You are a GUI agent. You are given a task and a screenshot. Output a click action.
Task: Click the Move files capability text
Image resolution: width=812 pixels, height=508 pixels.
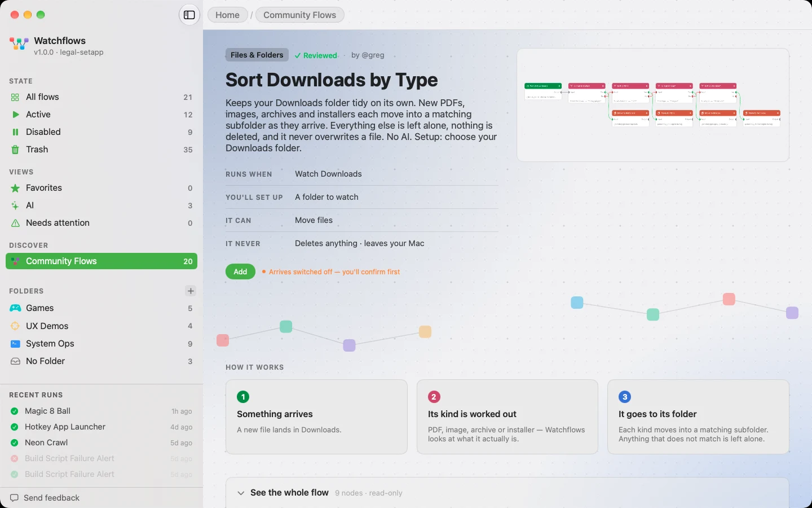314,220
